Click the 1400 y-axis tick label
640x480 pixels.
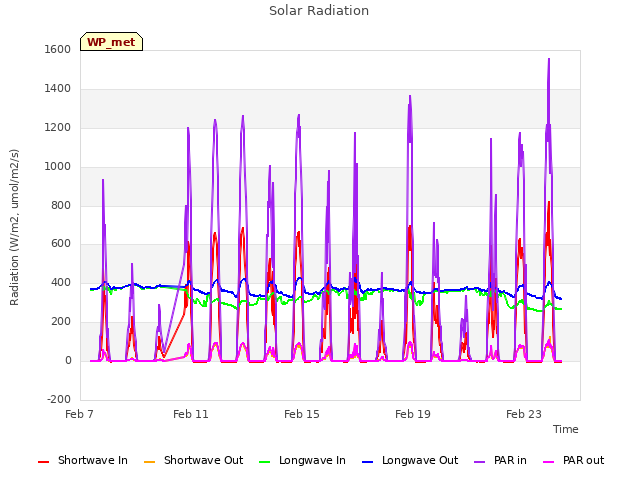point(58,89)
